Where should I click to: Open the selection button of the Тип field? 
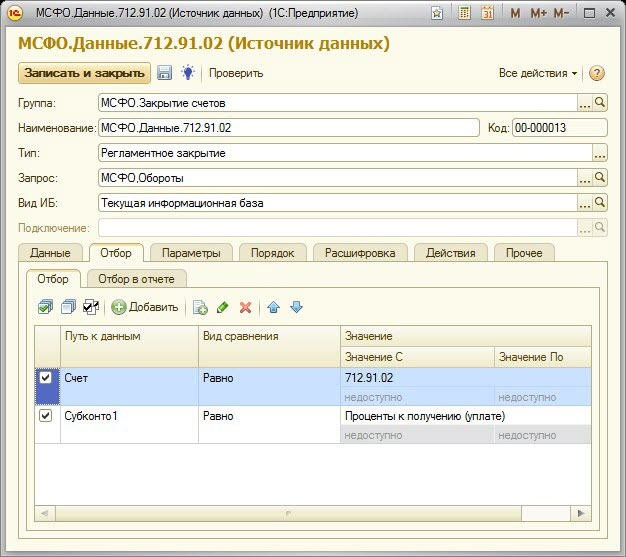tap(600, 153)
